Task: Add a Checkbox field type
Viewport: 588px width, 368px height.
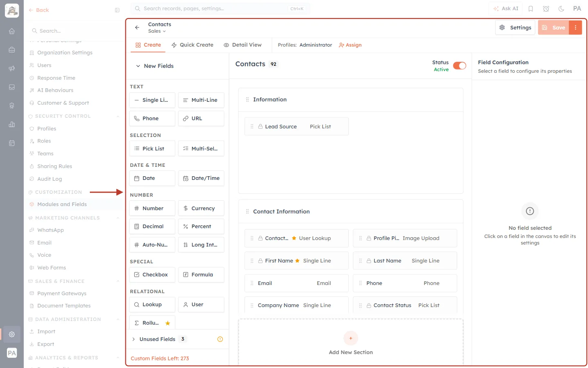Action: click(x=152, y=274)
